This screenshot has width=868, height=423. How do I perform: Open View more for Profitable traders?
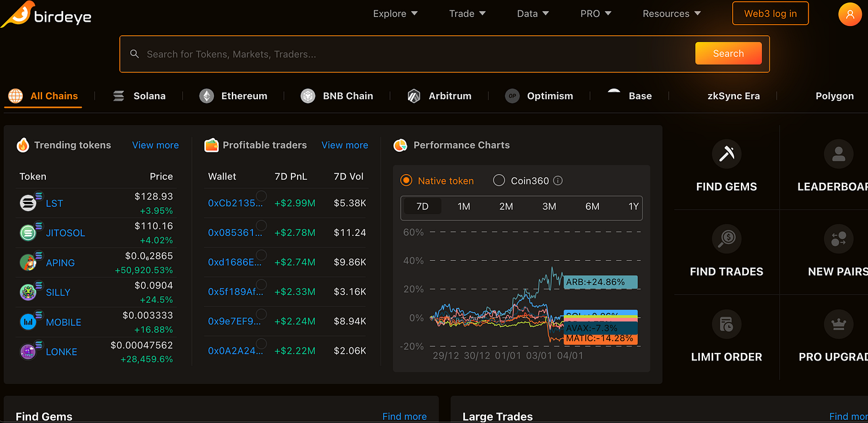345,145
